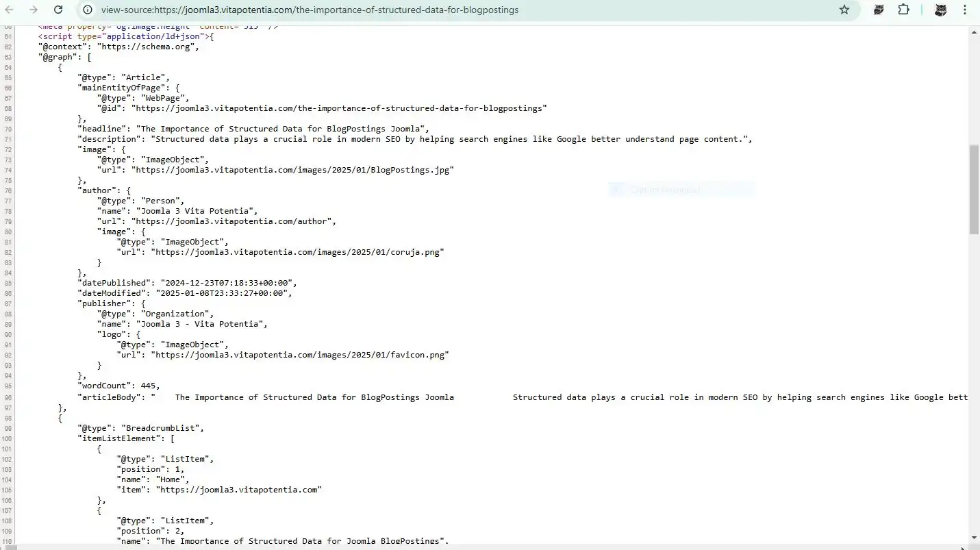Click the "datePublished" 2024-12-23 line
980x550 pixels.
(x=188, y=283)
